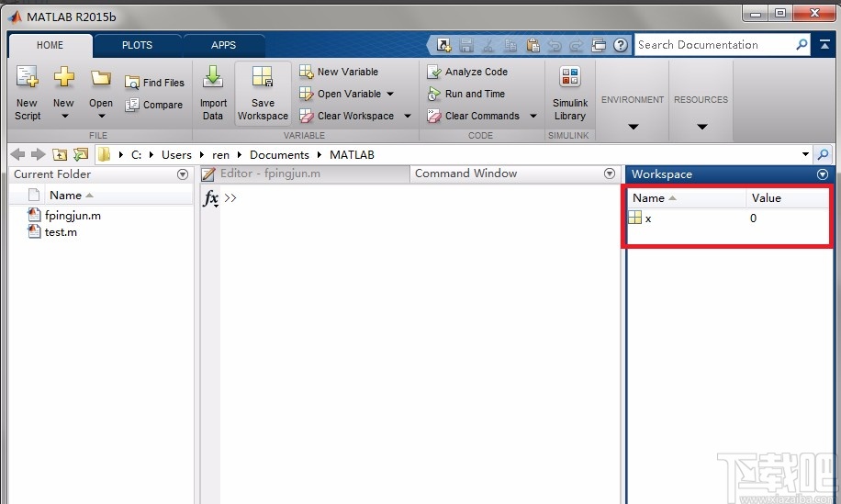Image resolution: width=841 pixels, height=504 pixels.
Task: Click the Users segment in the path
Action: (176, 155)
